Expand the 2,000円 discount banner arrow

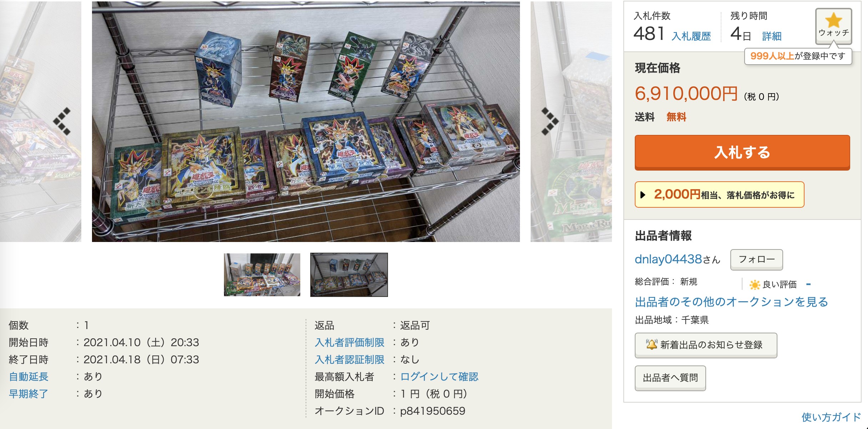tap(643, 195)
